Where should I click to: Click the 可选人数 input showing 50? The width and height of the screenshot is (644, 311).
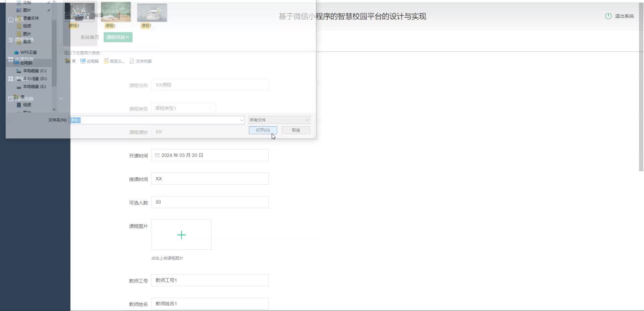[x=210, y=202]
